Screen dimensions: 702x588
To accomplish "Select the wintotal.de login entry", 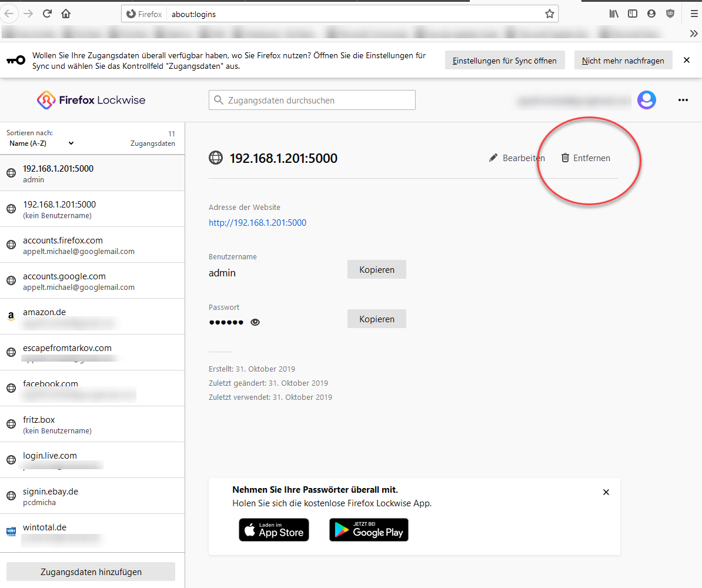I will coord(92,532).
